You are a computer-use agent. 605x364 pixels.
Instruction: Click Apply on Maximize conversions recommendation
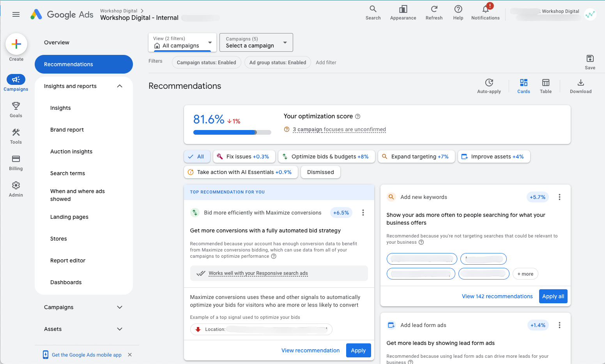[358, 350]
